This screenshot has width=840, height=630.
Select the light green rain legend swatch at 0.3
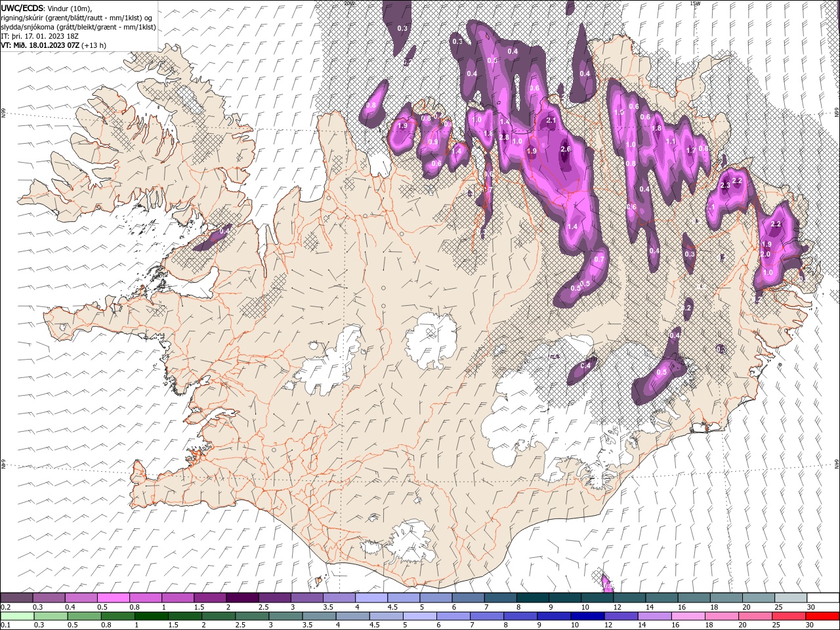[x=50, y=616]
